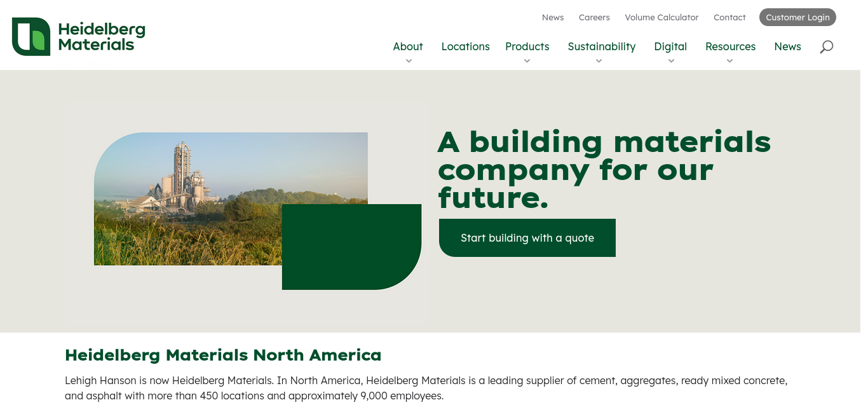Expand the chevron under Sustainability
The width and height of the screenshot is (868, 414).
(x=599, y=61)
